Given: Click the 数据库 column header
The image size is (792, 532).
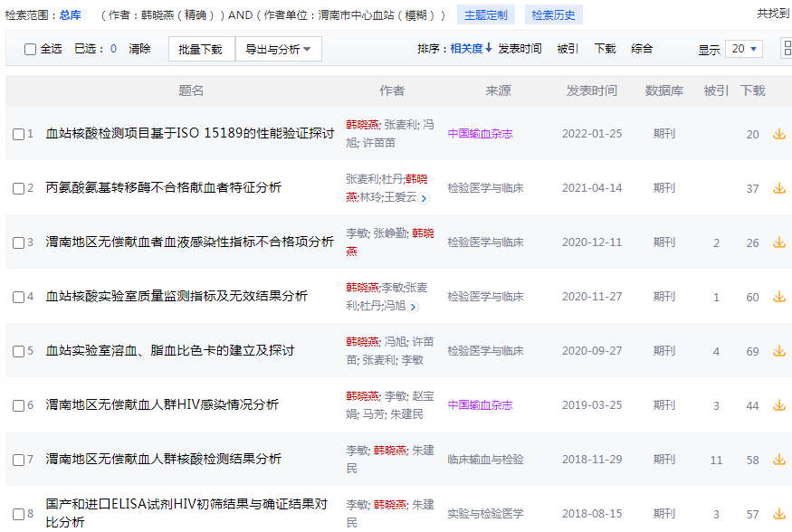Looking at the screenshot, I should (664, 90).
